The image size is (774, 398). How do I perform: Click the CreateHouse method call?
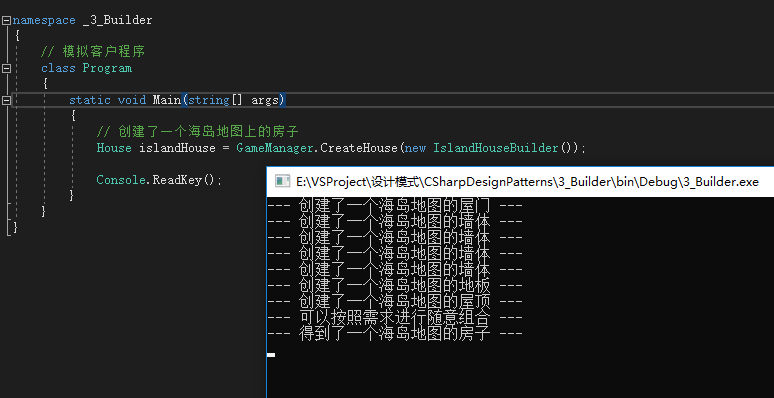click(x=359, y=148)
